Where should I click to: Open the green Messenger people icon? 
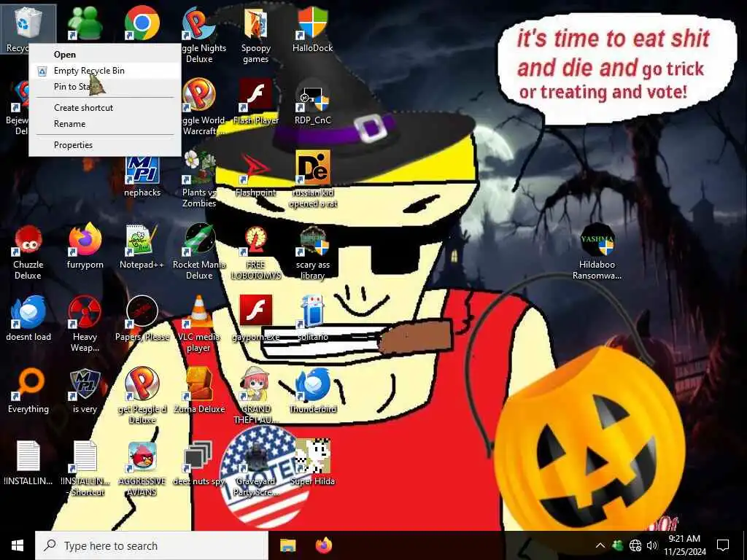coord(85,23)
